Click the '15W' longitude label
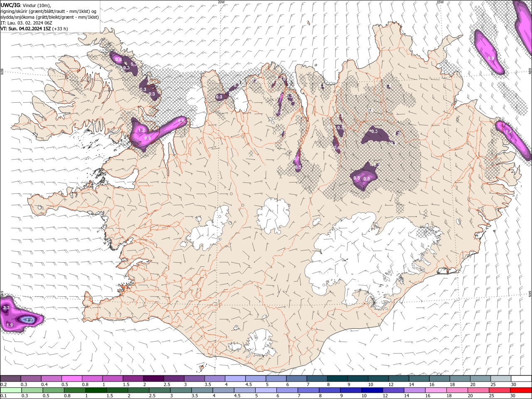The width and height of the screenshot is (532, 399). (x=440, y=2)
